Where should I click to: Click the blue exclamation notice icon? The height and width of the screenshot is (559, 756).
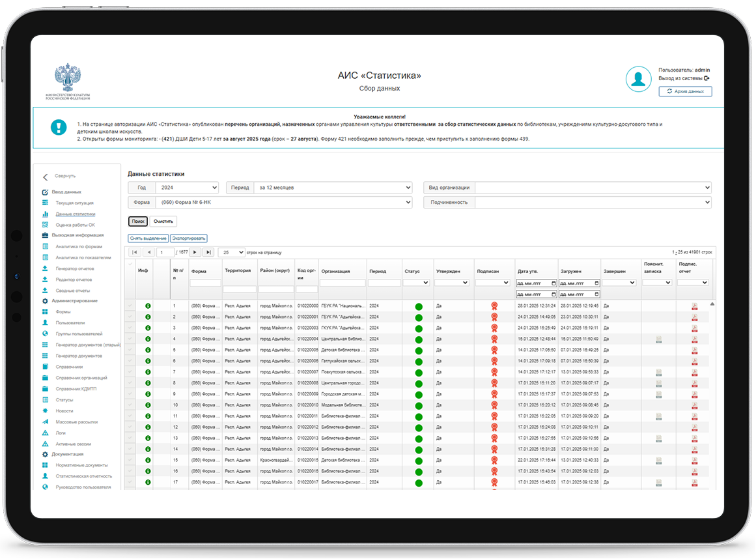click(x=59, y=127)
